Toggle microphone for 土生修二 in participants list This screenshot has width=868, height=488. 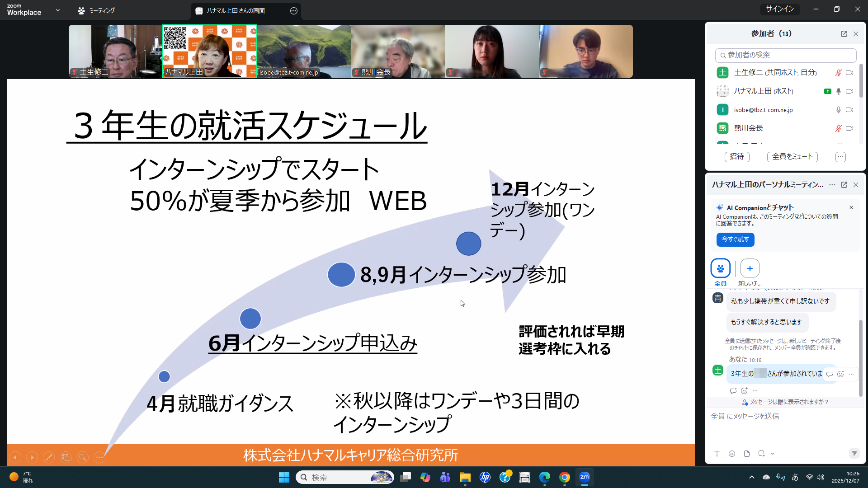pos(838,73)
